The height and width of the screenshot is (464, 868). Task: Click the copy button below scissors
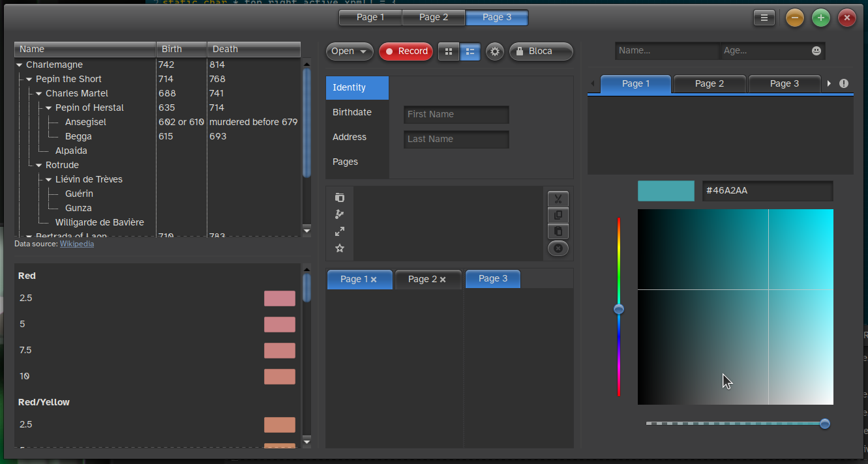[558, 215]
